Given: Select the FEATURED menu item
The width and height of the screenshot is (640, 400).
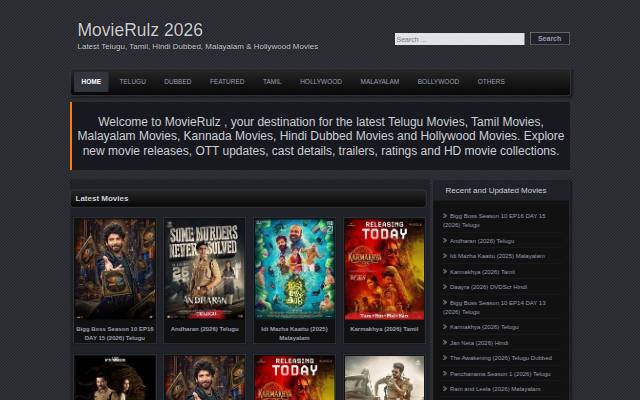Looking at the screenshot, I should tap(227, 82).
